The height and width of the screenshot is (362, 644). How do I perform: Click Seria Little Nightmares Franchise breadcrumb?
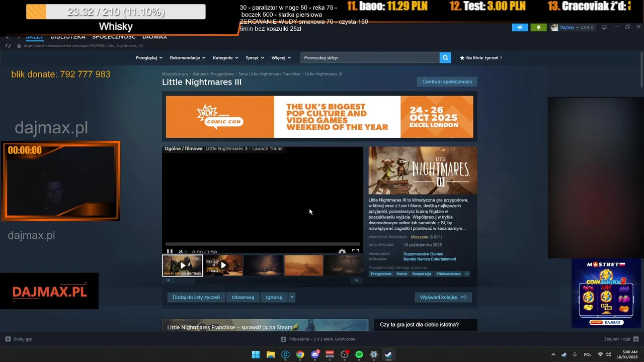tap(269, 74)
